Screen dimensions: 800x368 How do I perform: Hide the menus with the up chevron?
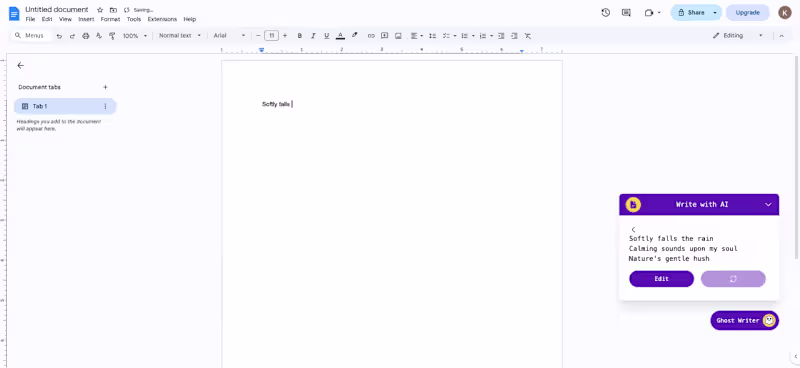pos(781,36)
